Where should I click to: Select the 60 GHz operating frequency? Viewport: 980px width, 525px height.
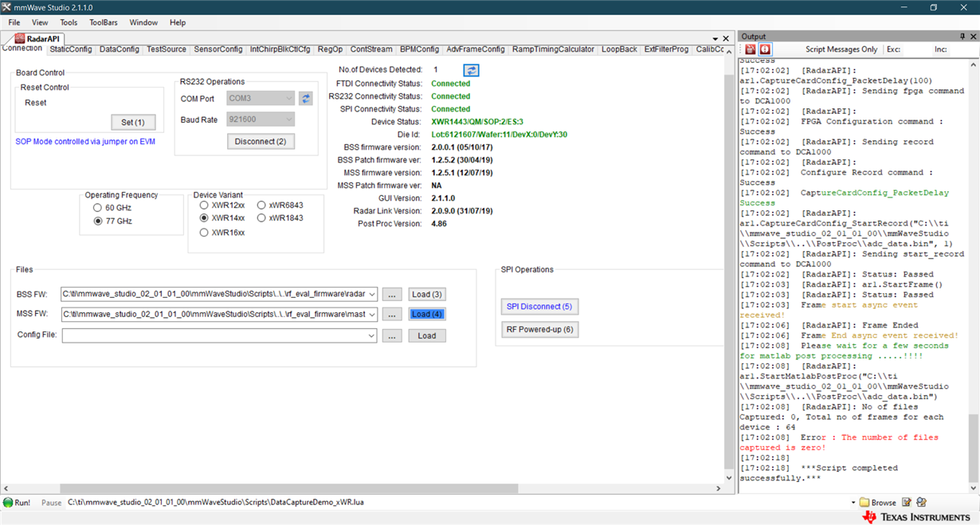tap(98, 208)
